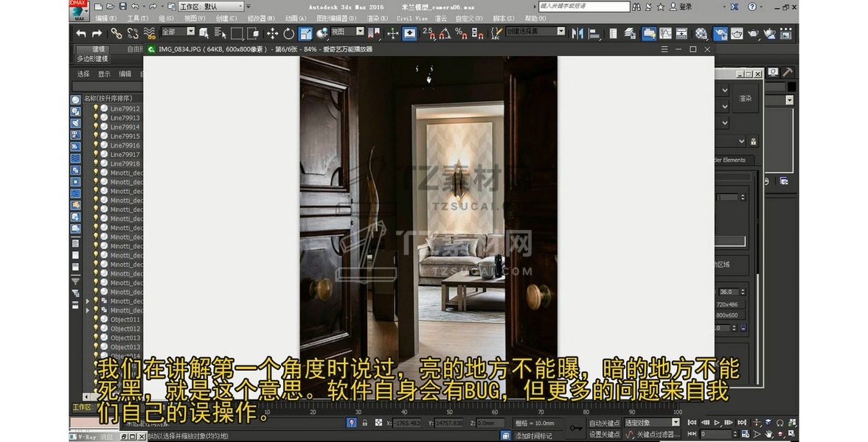
Task: Click the Open File folder icon
Action: click(110, 7)
